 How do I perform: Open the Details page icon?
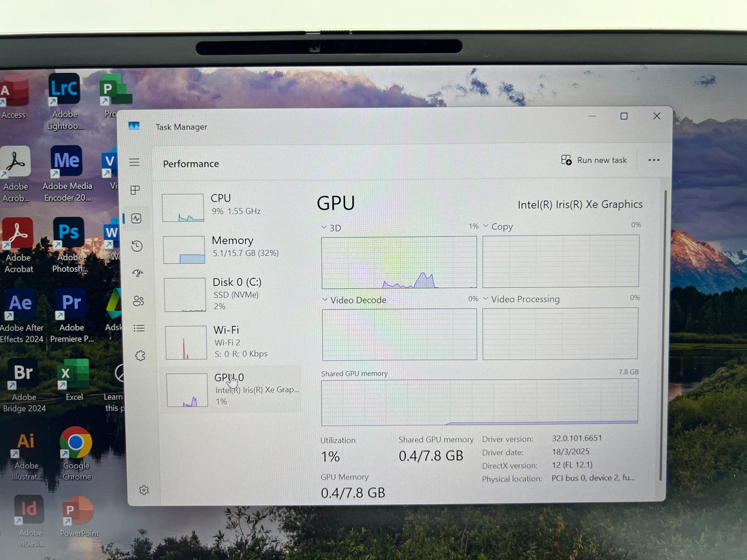tap(139, 328)
